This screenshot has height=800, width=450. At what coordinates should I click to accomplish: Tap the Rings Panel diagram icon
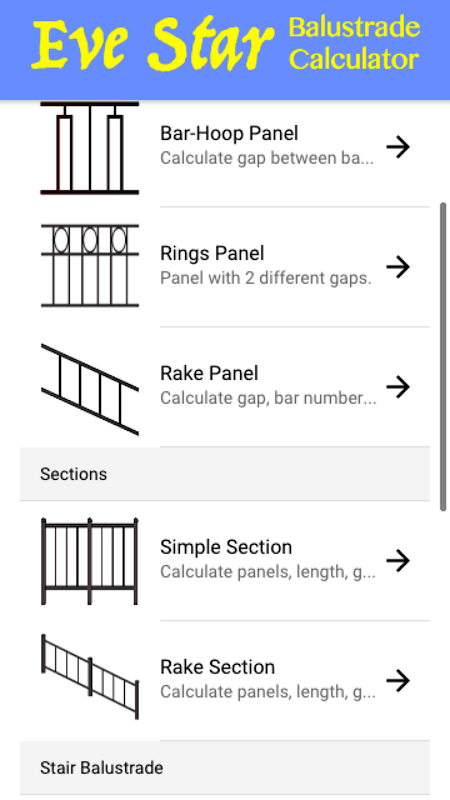point(90,266)
